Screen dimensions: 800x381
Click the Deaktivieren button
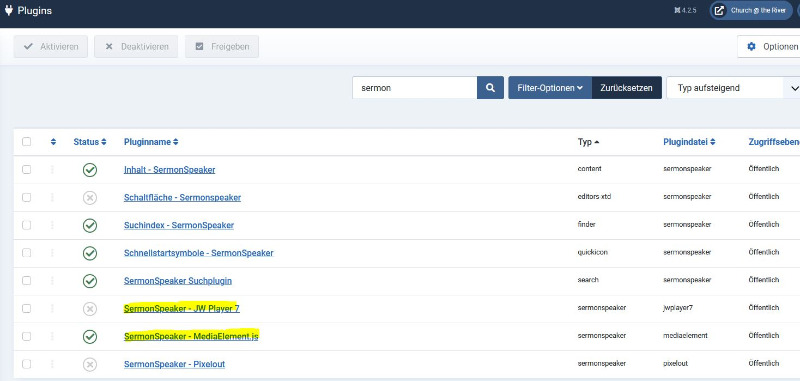tap(136, 46)
